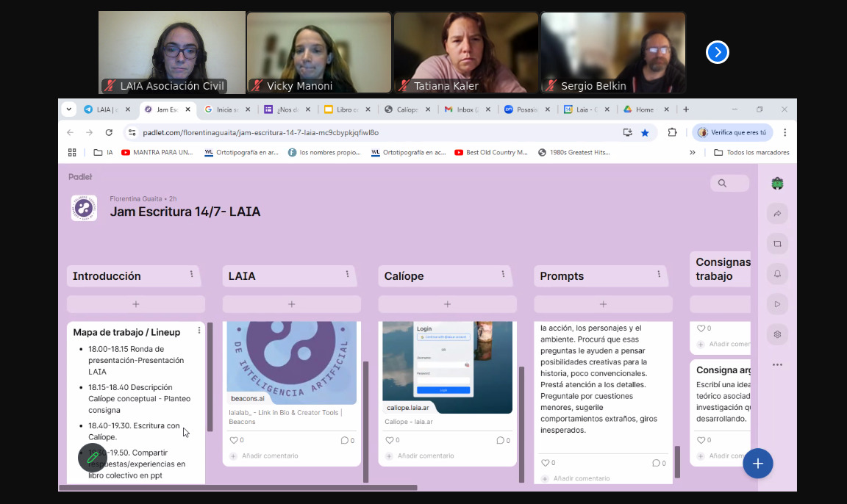Reload the Padlet page
This screenshot has width=847, height=504.
pyautogui.click(x=109, y=132)
